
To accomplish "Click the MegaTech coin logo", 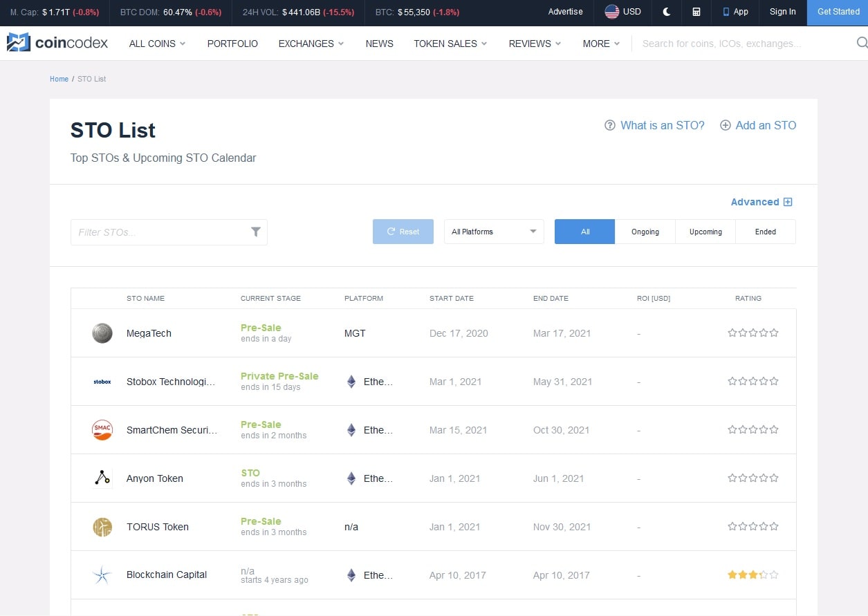I will click(x=102, y=333).
